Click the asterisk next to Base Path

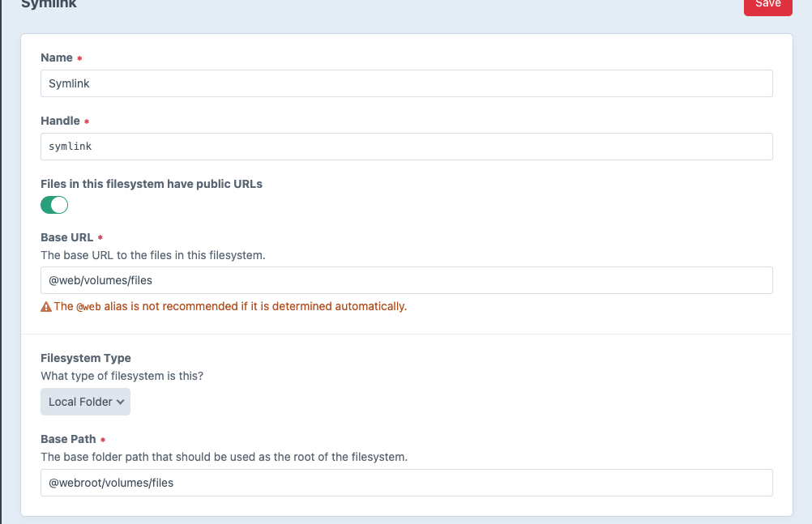pos(105,437)
